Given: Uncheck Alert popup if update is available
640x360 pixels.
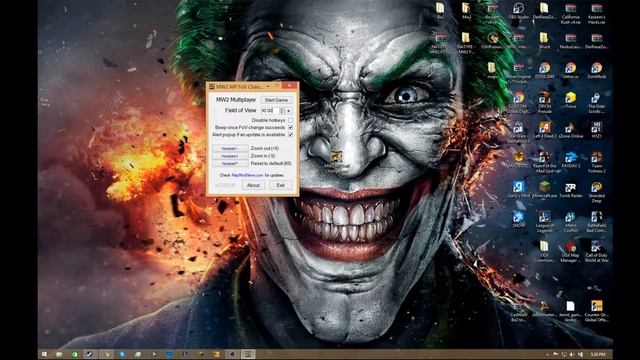Looking at the screenshot, I should [290, 134].
